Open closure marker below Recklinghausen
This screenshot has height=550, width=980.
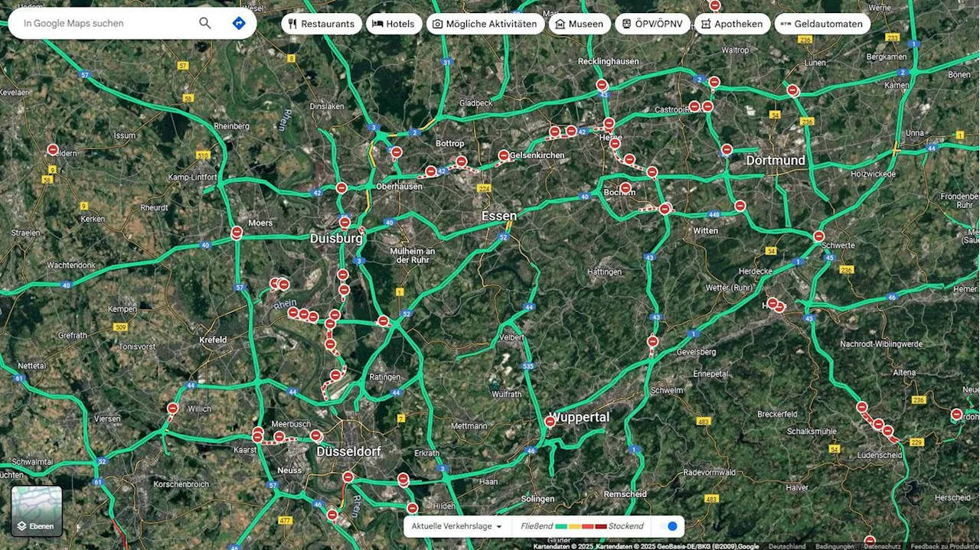click(602, 85)
